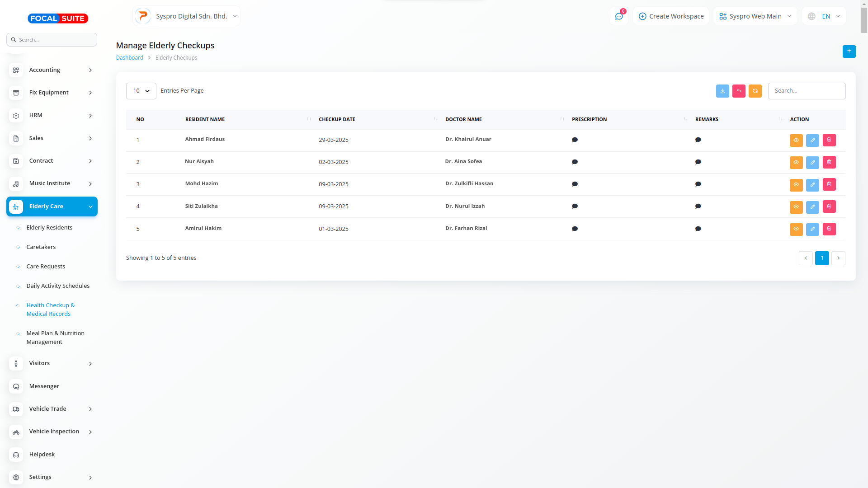Open the entries per page dropdown

(141, 91)
